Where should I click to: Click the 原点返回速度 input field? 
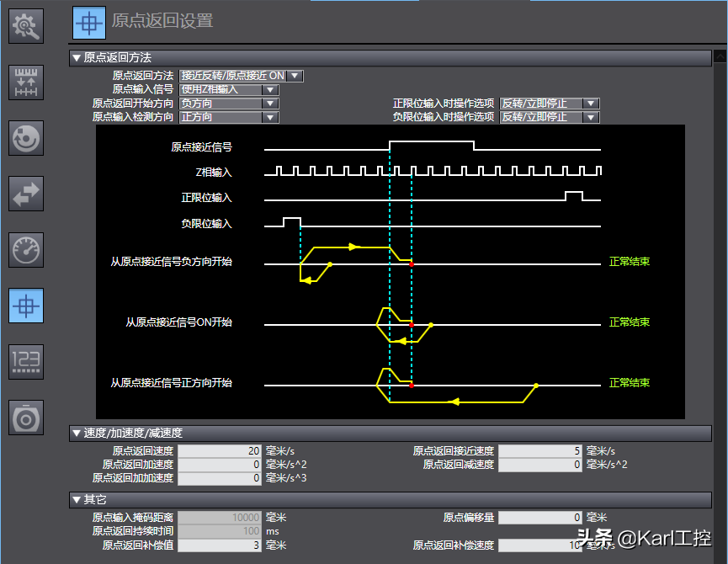click(220, 450)
